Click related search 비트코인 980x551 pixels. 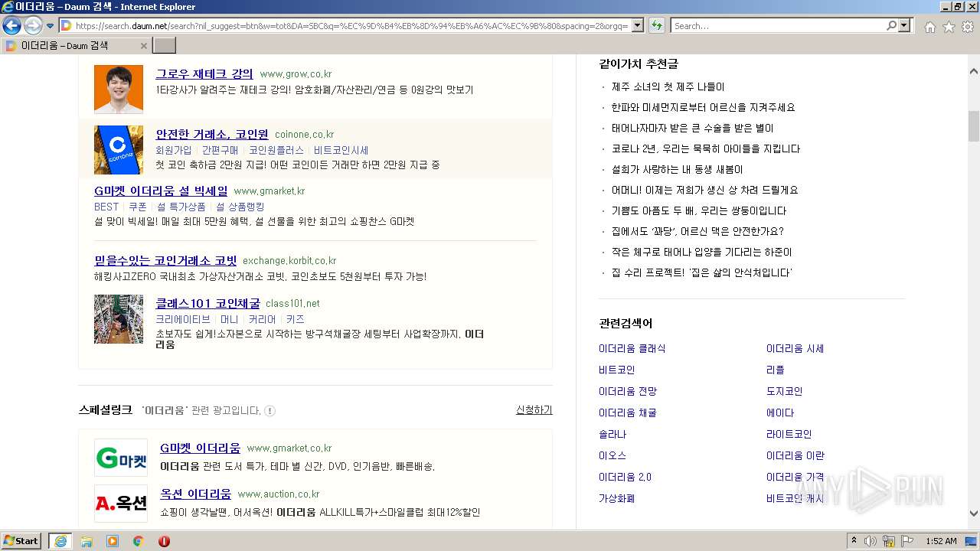coord(616,370)
